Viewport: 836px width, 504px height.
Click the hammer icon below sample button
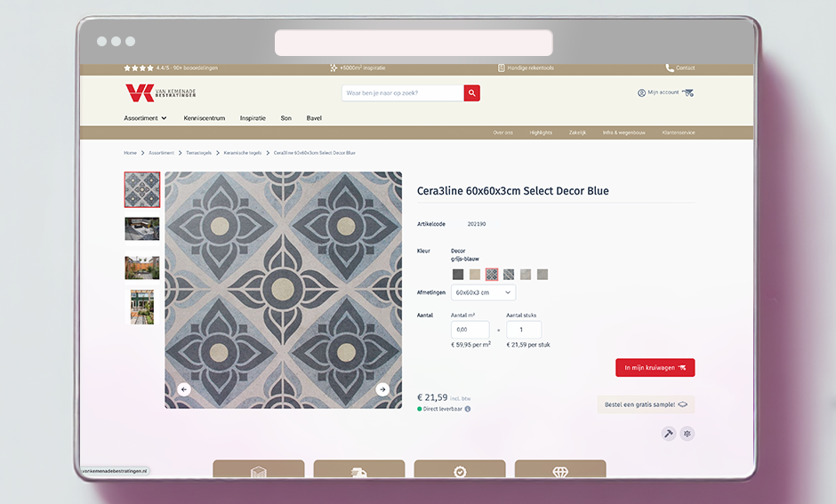[668, 434]
